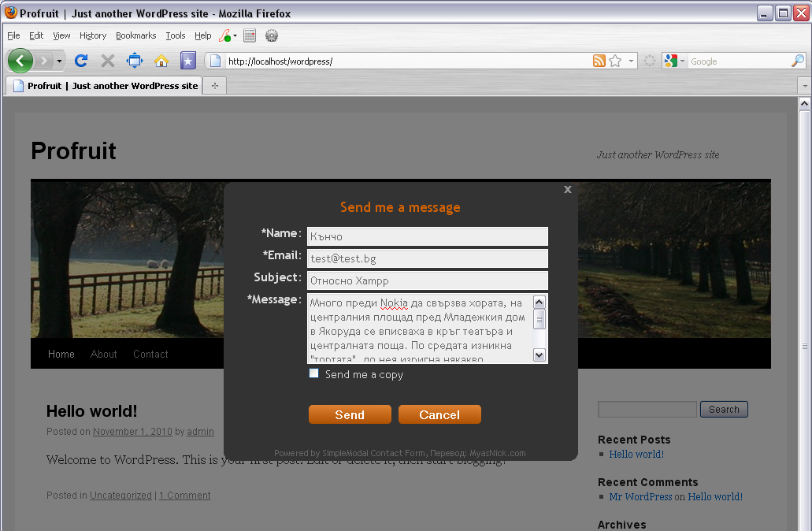Click inside the Email input field
Screen dimensions: 812x531
427,258
